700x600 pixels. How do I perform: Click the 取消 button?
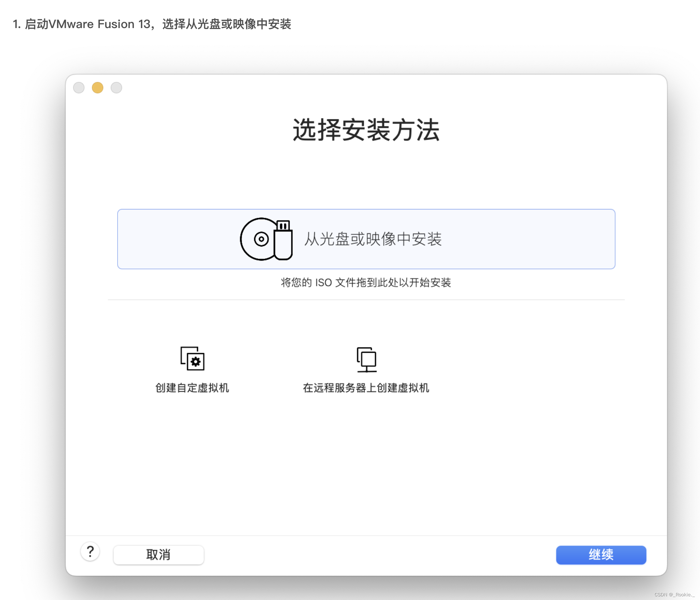pos(158,555)
